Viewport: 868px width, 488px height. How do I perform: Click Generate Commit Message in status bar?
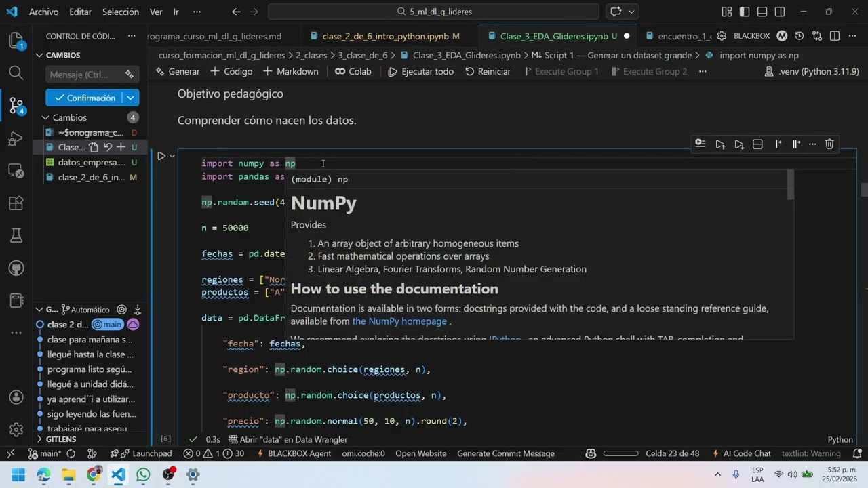click(x=506, y=453)
